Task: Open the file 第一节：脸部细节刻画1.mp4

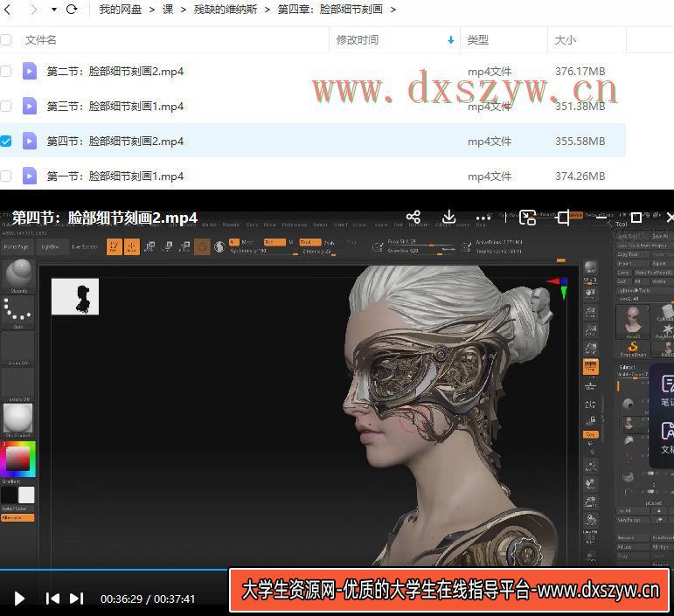Action: (x=115, y=176)
